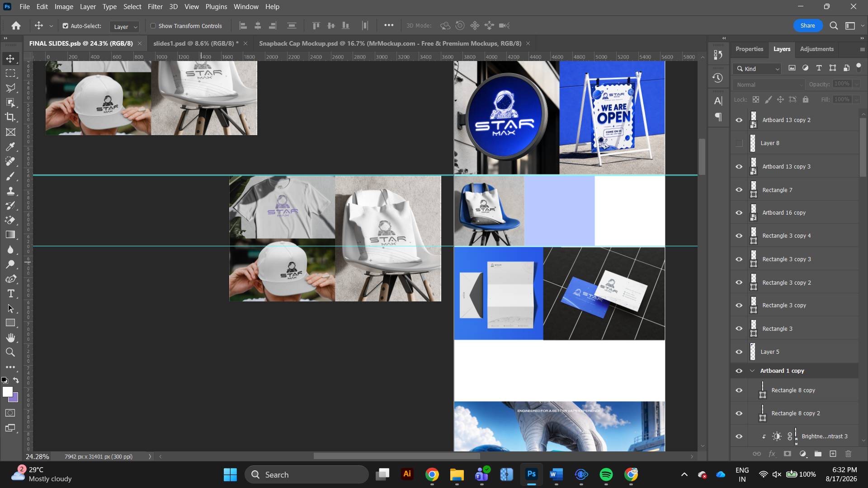This screenshot has width=868, height=488.
Task: Select the Horizontal Type tool
Action: coord(10,294)
